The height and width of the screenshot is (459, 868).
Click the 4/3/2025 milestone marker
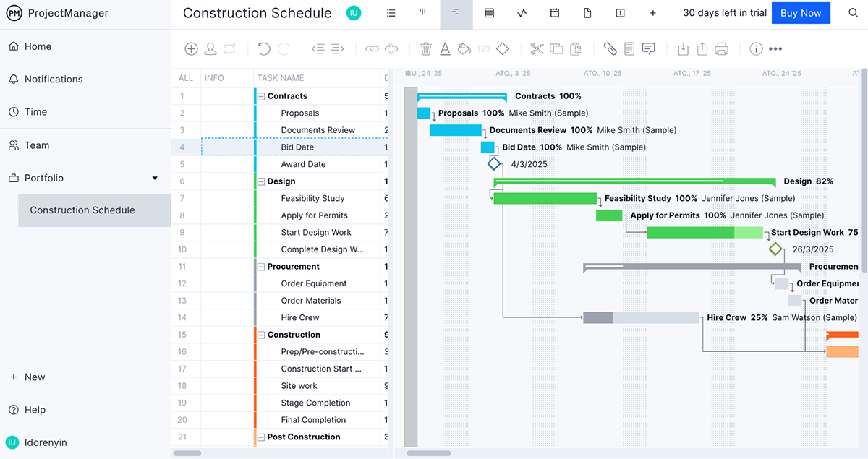pyautogui.click(x=495, y=164)
